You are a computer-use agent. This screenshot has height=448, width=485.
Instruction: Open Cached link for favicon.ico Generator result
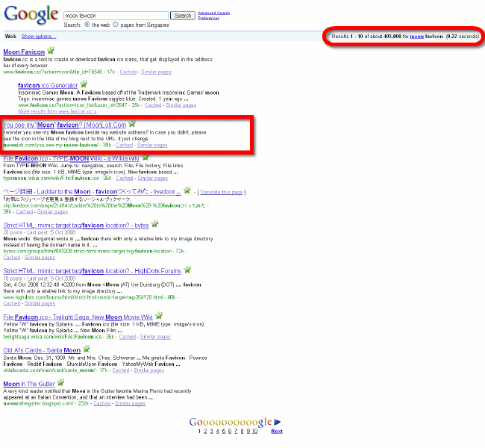[x=153, y=105]
